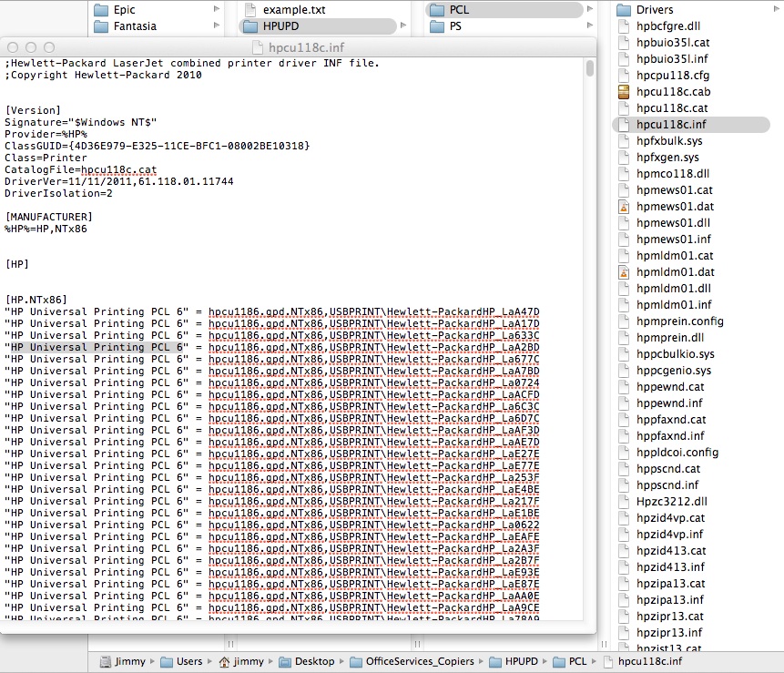This screenshot has height=673, width=784.
Task: Click the document icon in hpcu118c.inf title bar
Action: [x=258, y=47]
